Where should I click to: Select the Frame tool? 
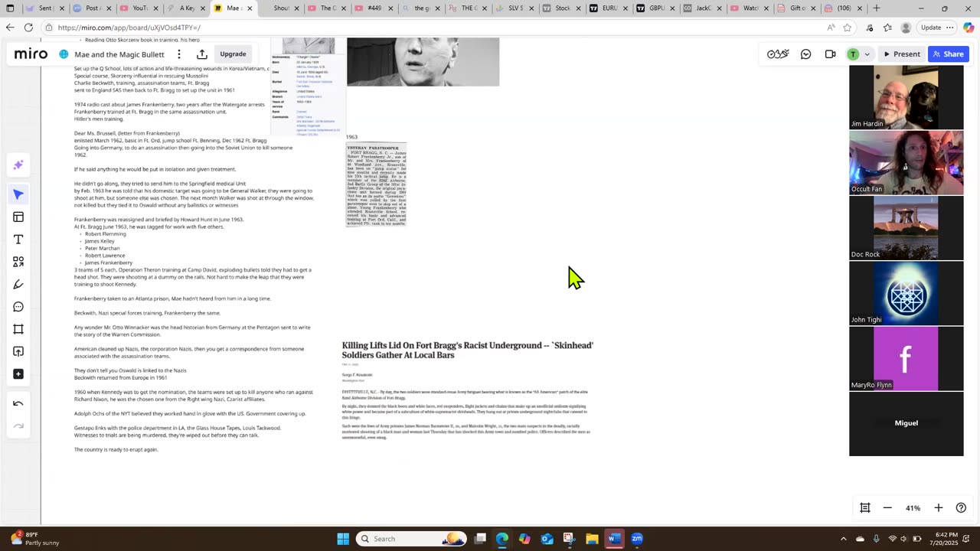[x=18, y=329]
